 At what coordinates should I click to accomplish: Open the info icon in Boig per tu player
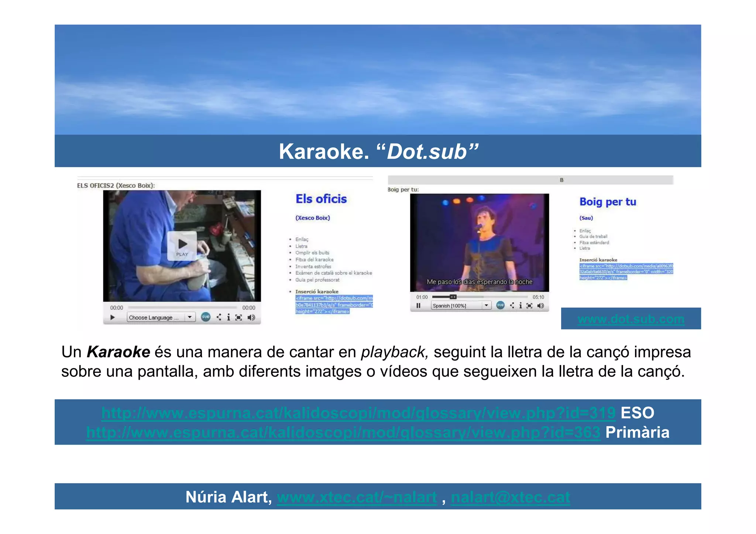[x=520, y=306]
